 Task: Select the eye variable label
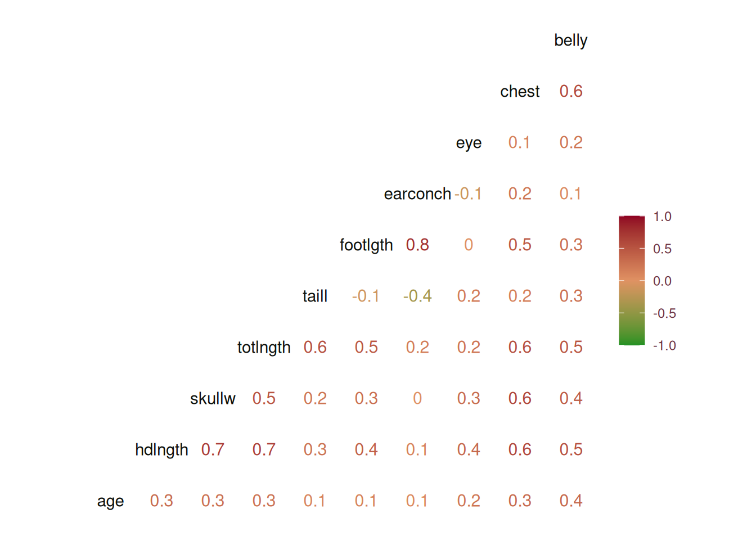pos(469,143)
